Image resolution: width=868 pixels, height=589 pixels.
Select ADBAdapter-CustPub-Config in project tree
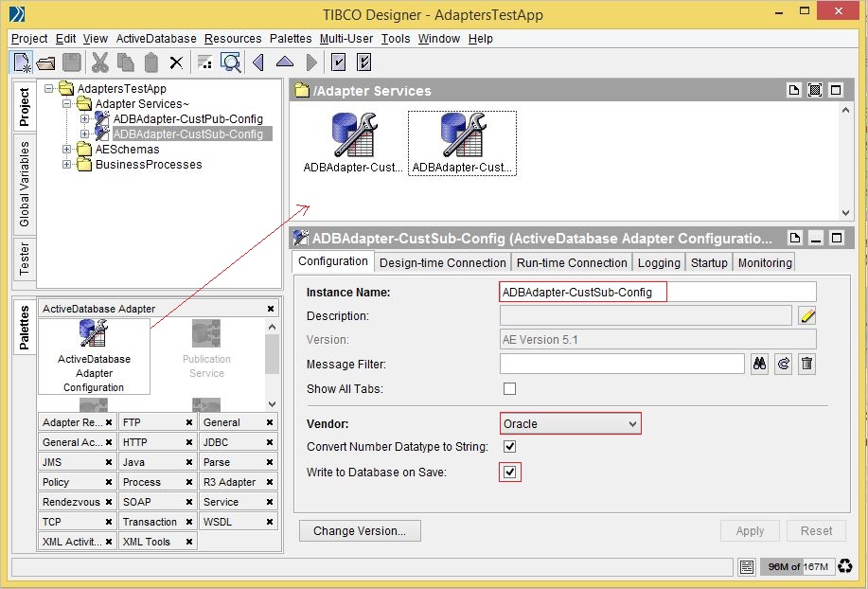click(187, 119)
